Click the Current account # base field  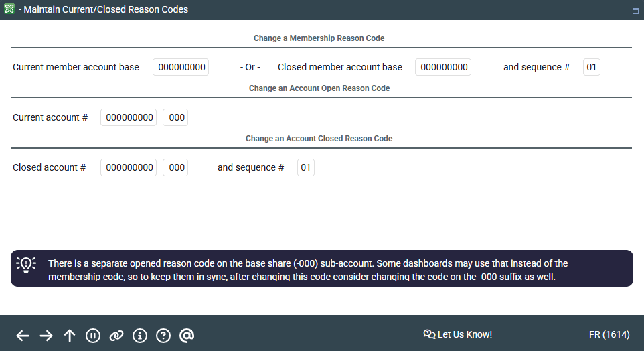coord(129,117)
